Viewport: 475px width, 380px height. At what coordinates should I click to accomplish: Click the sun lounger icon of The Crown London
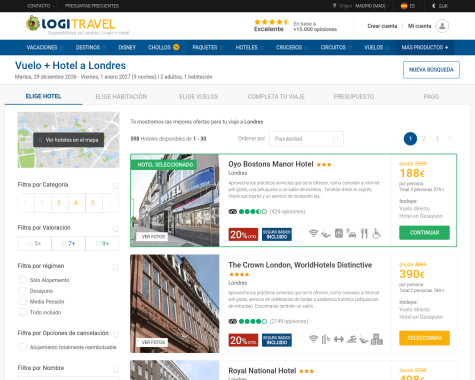[364, 340]
